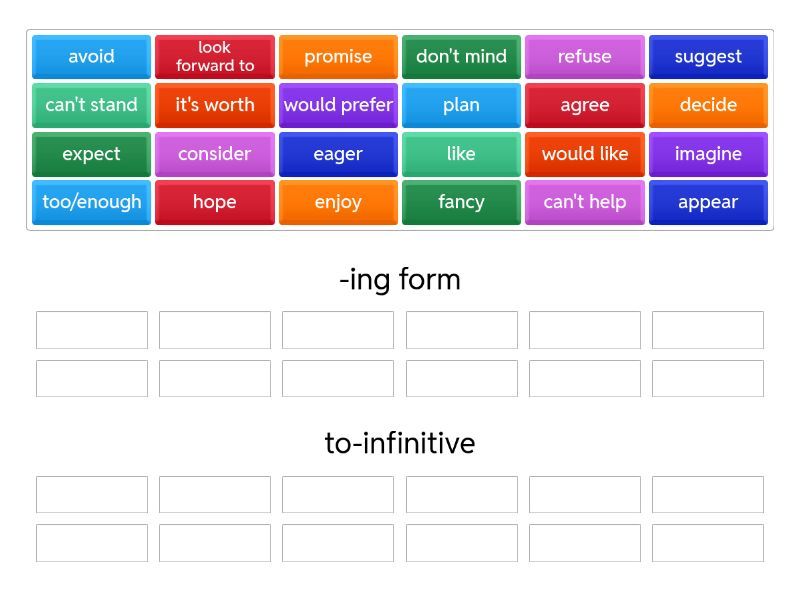Pick the orange 'promise' tile
800x600 pixels.
click(x=338, y=57)
